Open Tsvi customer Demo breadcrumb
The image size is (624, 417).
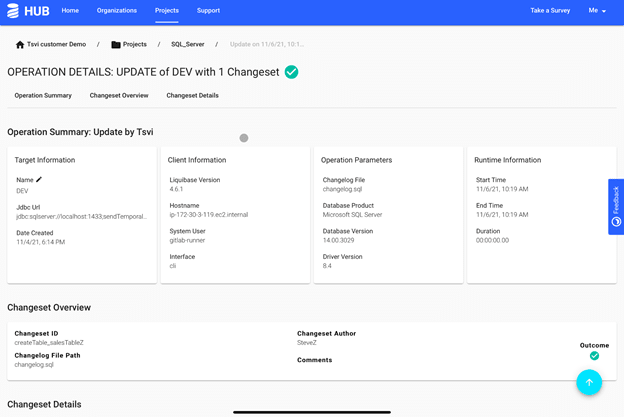[x=57, y=44]
